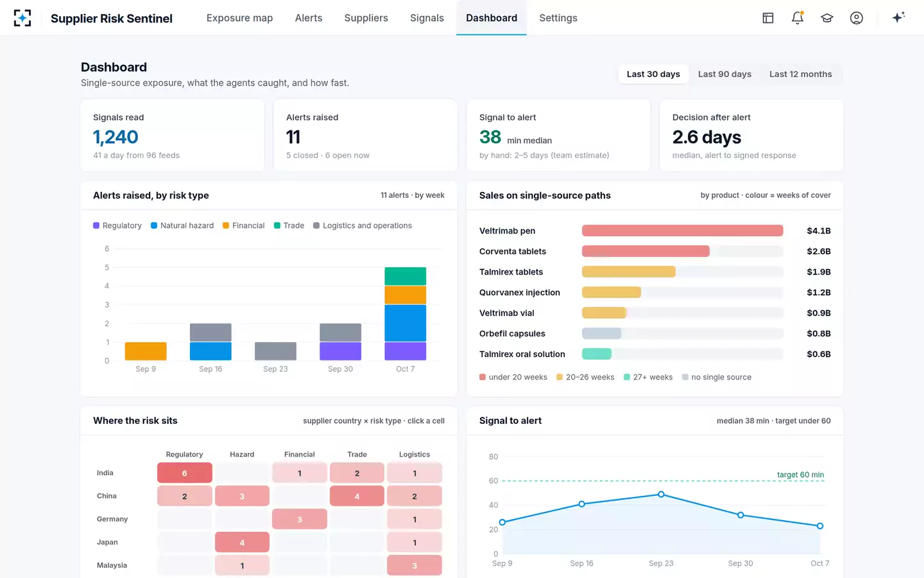Click the Malaysia Logistics cell showing 3
Image resolution: width=924 pixels, height=578 pixels.
(x=415, y=566)
